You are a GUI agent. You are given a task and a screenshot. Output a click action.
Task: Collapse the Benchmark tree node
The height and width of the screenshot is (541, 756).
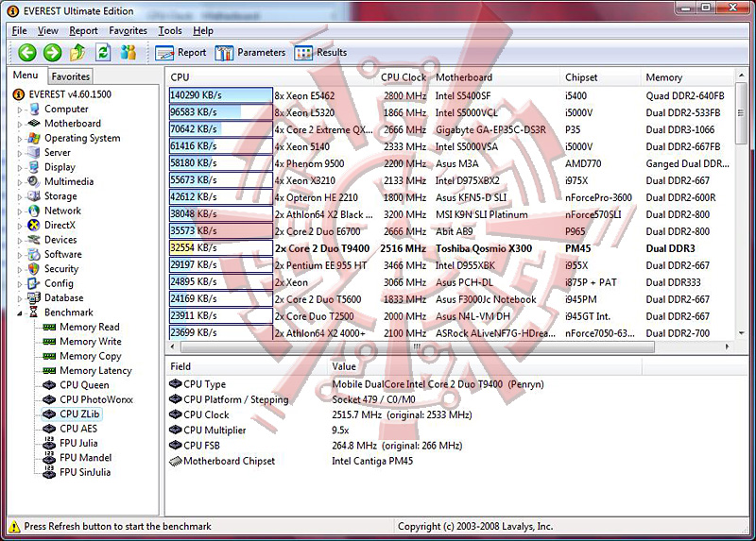(19, 313)
